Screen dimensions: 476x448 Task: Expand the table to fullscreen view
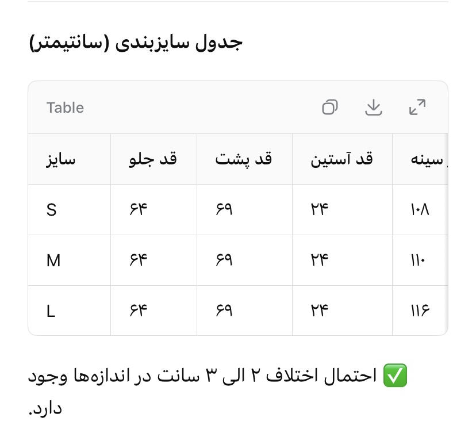click(x=417, y=107)
